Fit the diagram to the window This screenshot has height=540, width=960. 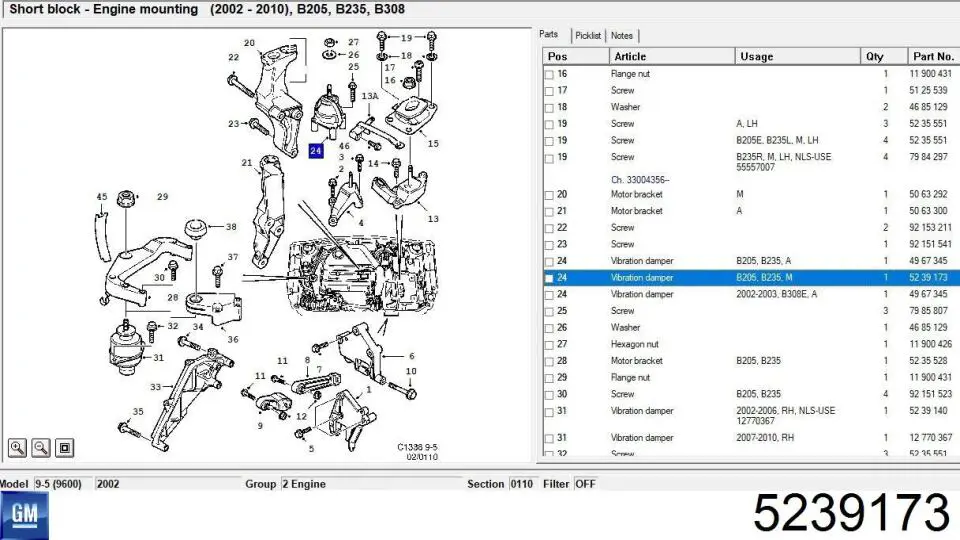click(65, 448)
